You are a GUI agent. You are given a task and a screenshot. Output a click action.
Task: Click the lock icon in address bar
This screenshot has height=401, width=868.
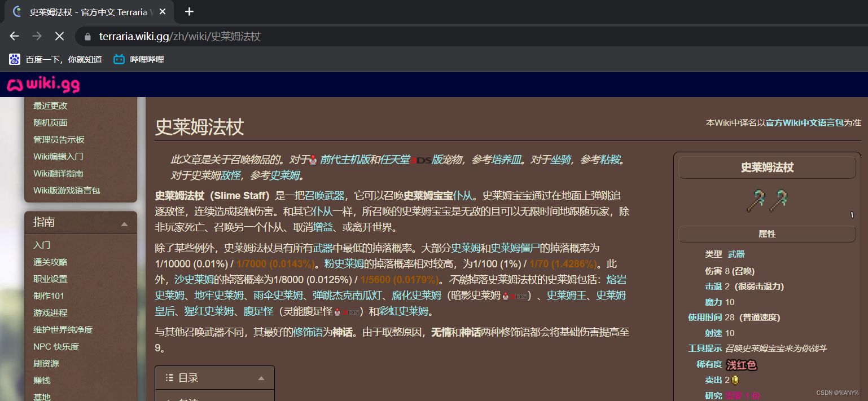coord(87,37)
